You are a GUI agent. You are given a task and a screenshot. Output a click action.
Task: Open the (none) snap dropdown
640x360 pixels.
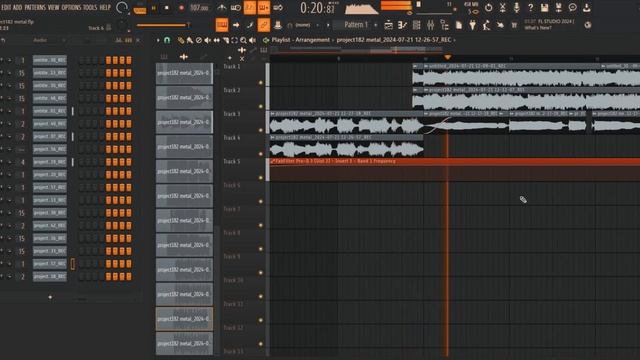(x=302, y=25)
